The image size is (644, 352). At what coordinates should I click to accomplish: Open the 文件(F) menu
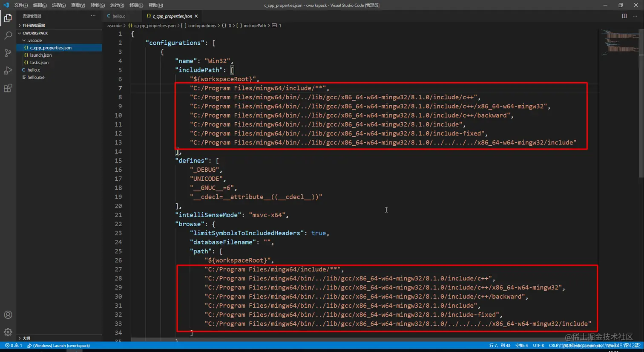click(x=21, y=5)
